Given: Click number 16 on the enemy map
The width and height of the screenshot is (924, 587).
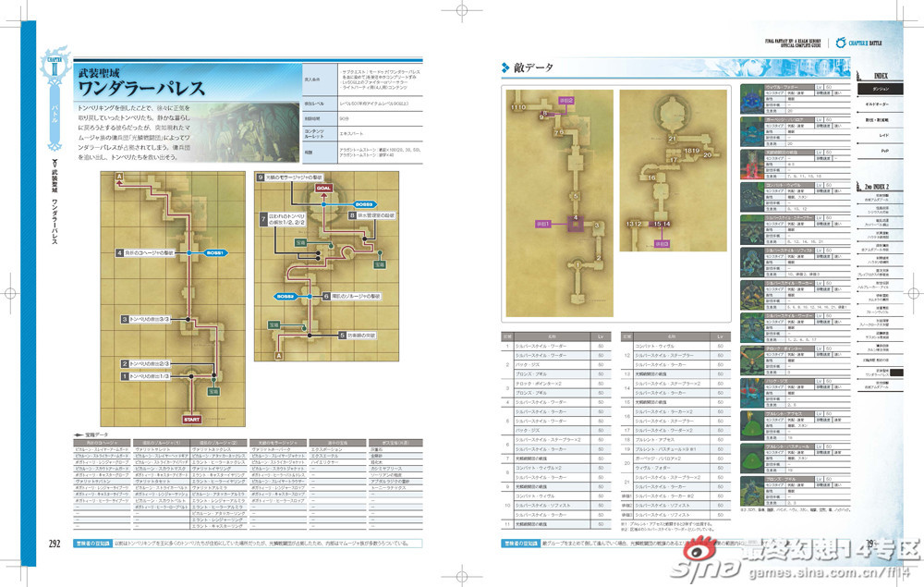Looking at the screenshot, I should pyautogui.click(x=651, y=177).
